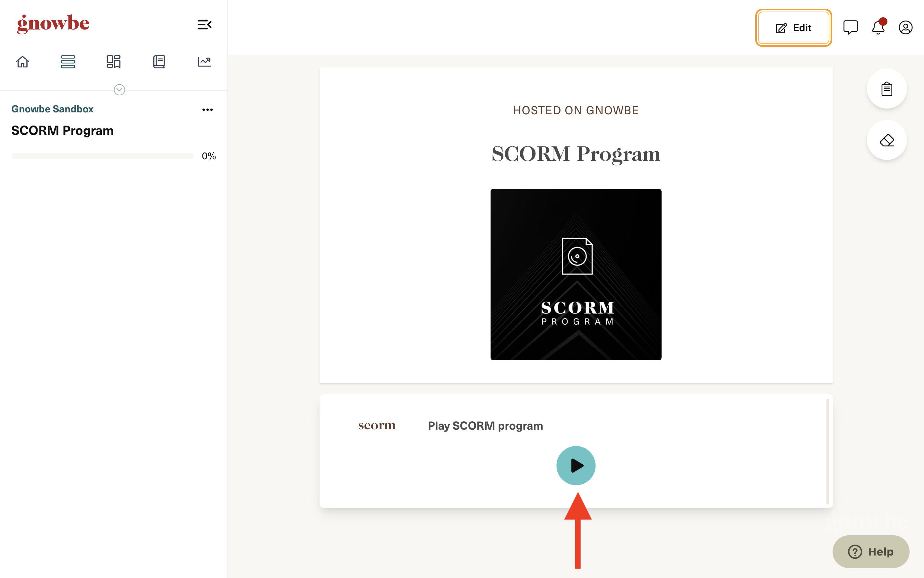Open the chat messages icon
Image resolution: width=924 pixels, height=578 pixels.
point(850,28)
